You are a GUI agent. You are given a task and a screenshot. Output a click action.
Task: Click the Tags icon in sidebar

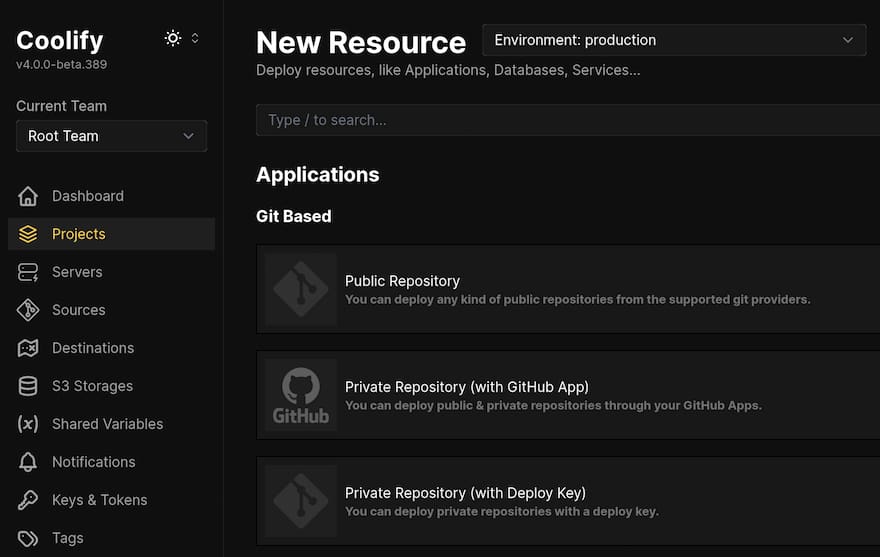28,538
